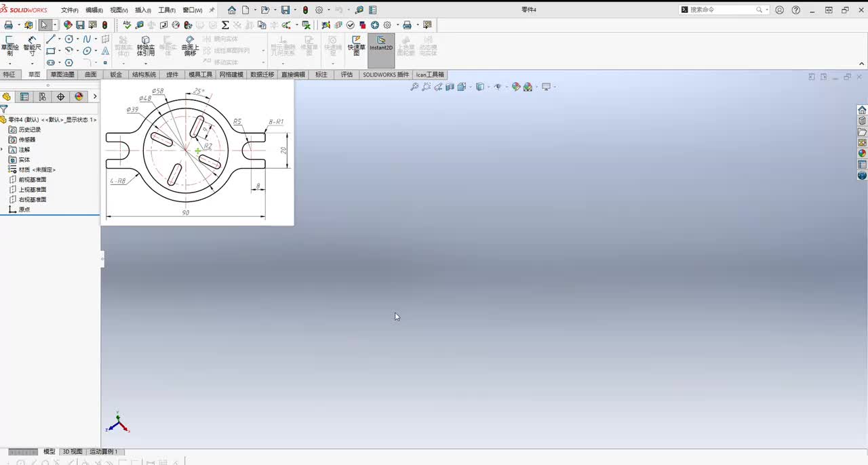Open the Design Library task pane tab
This screenshot has height=465, width=868.
pos(862,121)
